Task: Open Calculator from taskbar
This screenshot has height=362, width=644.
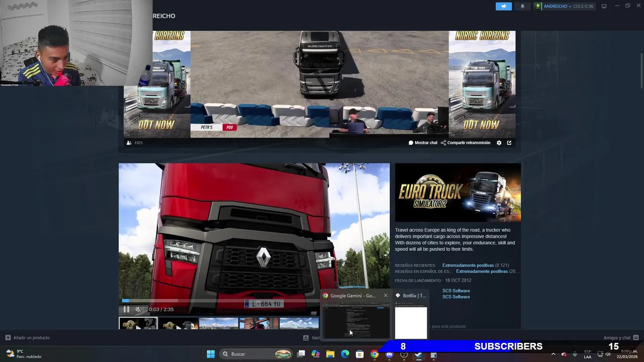Action: [x=433, y=354]
